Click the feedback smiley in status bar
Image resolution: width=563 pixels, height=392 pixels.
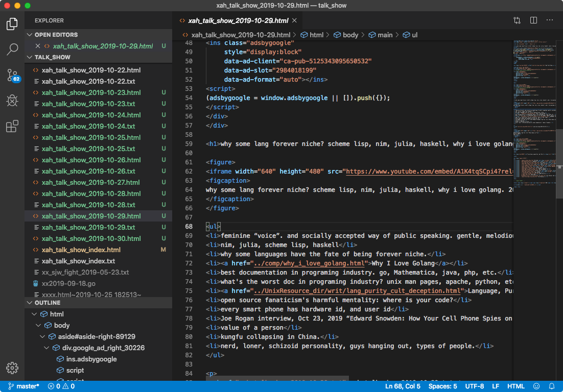pyautogui.click(x=536, y=386)
